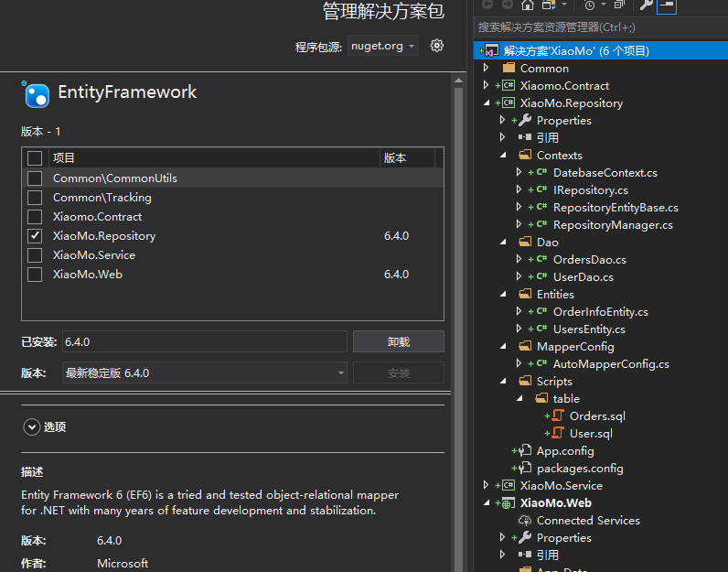Collapse the Dao folder
Viewport: 728px width, 572px height.
[503, 242]
